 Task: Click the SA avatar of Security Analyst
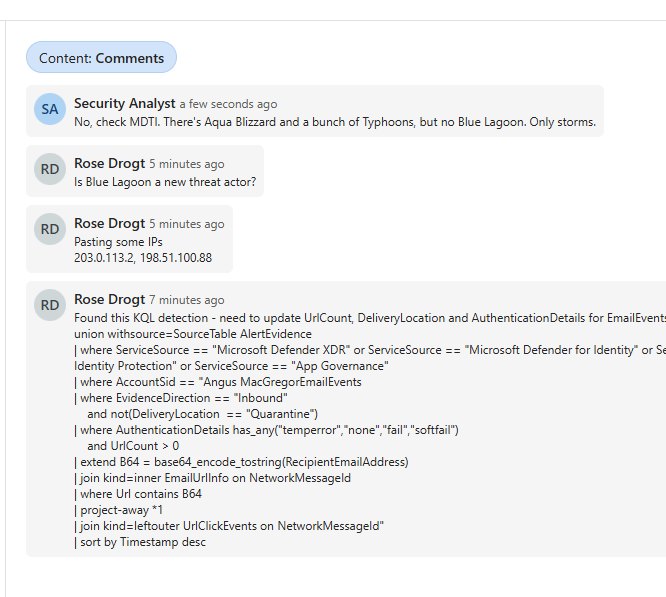coord(50,109)
